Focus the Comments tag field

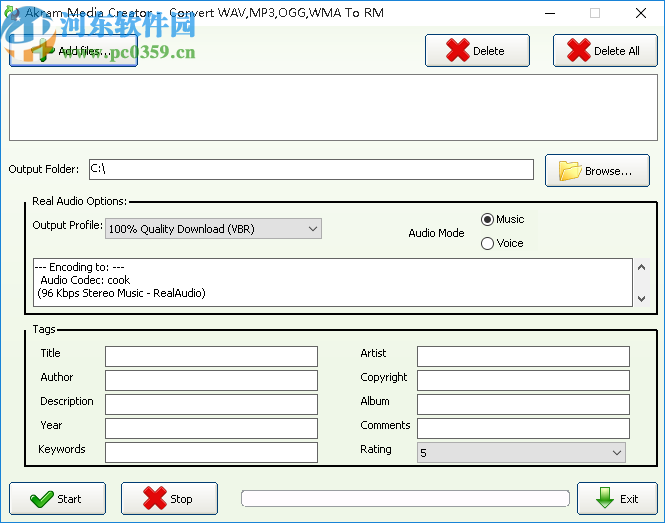[x=523, y=428]
